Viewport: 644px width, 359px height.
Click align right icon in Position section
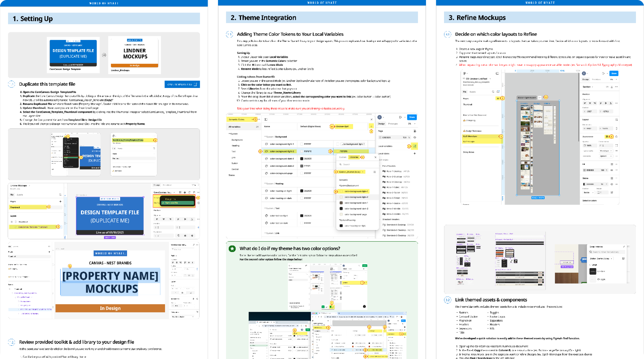click(x=595, y=103)
